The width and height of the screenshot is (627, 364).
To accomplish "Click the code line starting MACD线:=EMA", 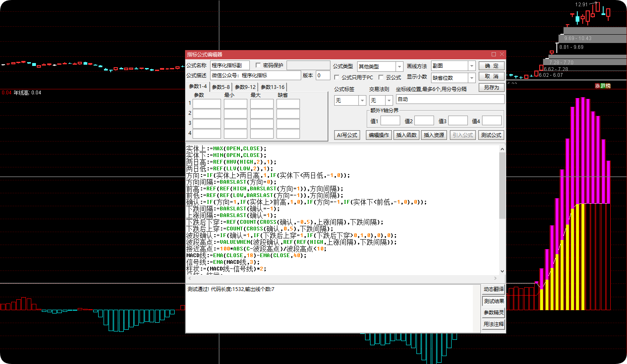I will coord(246,255).
